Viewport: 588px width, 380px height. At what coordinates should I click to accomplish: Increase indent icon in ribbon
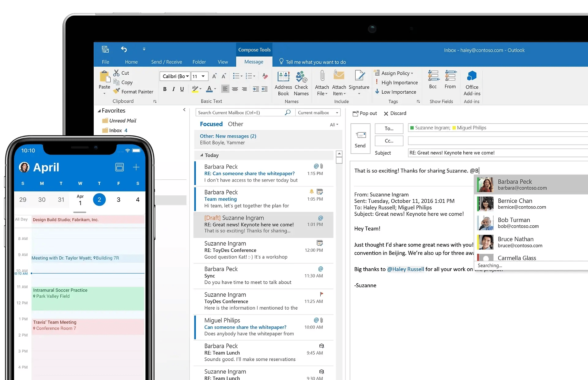256,89
